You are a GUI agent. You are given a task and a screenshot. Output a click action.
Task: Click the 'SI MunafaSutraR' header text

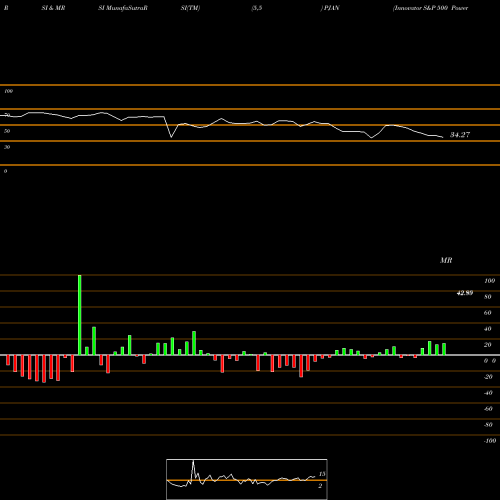coord(123,8)
